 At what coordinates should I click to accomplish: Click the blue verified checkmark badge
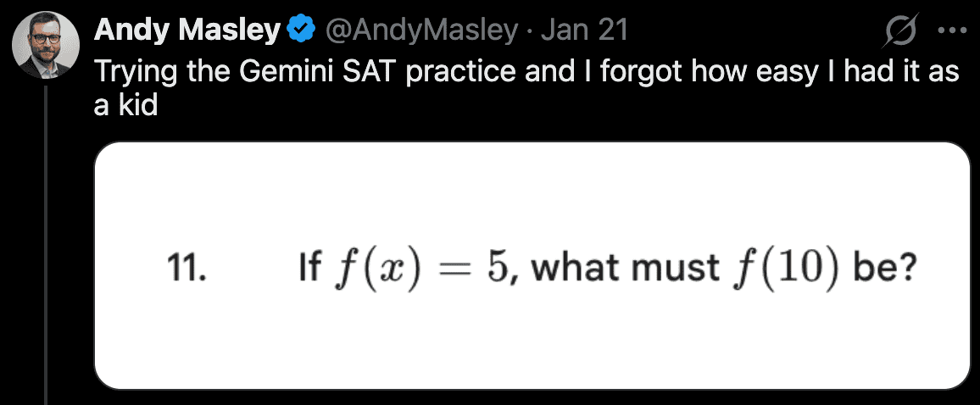[x=298, y=31]
